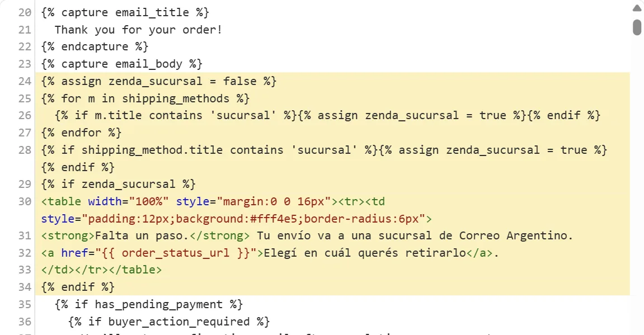Click 'for m in shipping_methods' line
644x335 pixels.
tap(145, 98)
